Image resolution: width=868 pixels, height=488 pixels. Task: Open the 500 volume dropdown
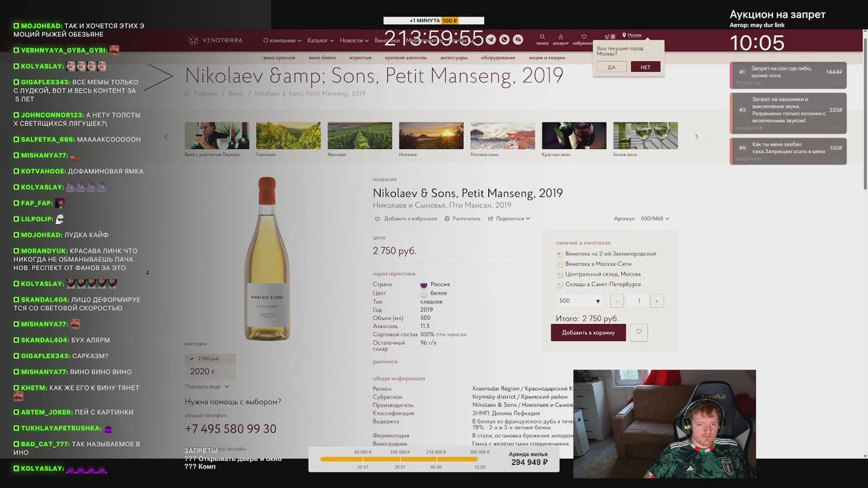pyautogui.click(x=580, y=301)
